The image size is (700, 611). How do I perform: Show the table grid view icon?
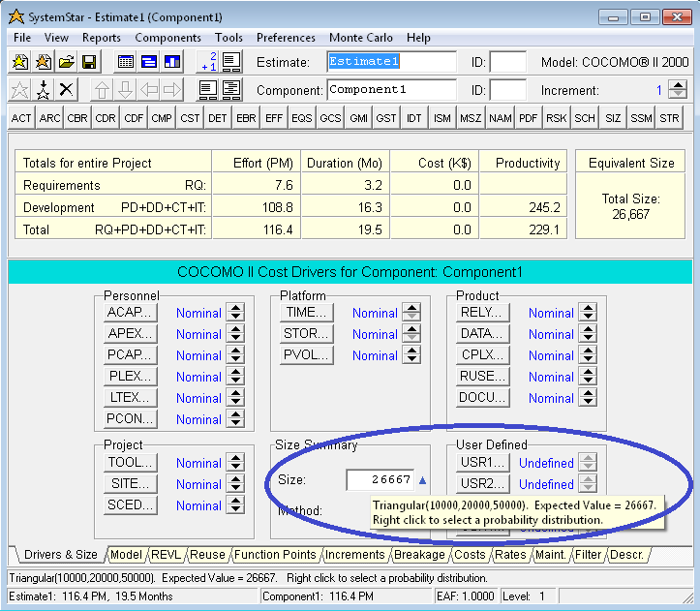point(126,62)
